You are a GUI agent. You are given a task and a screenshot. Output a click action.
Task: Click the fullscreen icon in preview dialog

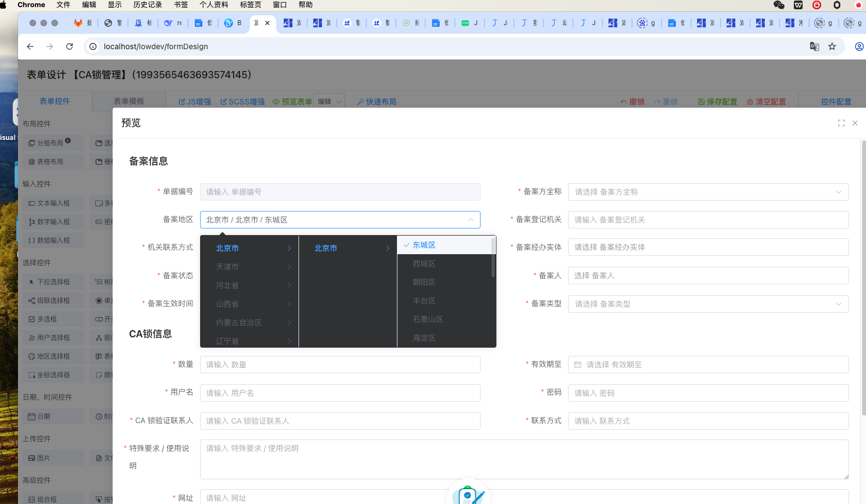click(841, 123)
